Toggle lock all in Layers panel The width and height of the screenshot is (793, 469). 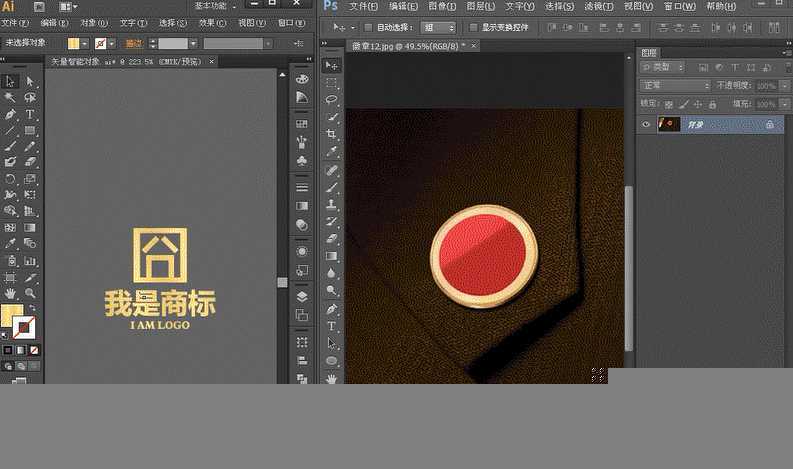713,104
